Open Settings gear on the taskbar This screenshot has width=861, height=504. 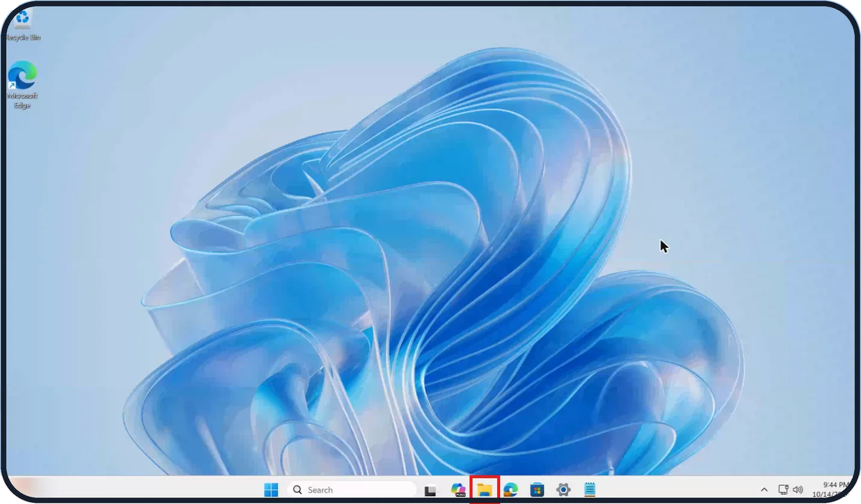click(563, 490)
